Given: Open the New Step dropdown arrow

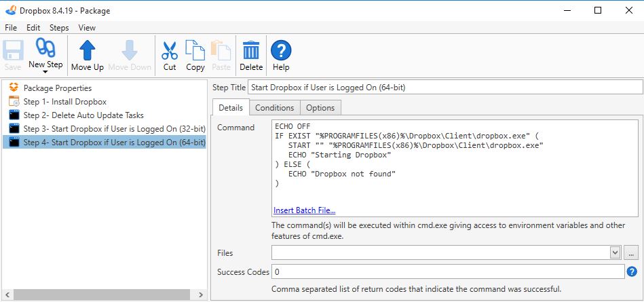Looking at the screenshot, I should 45,72.
